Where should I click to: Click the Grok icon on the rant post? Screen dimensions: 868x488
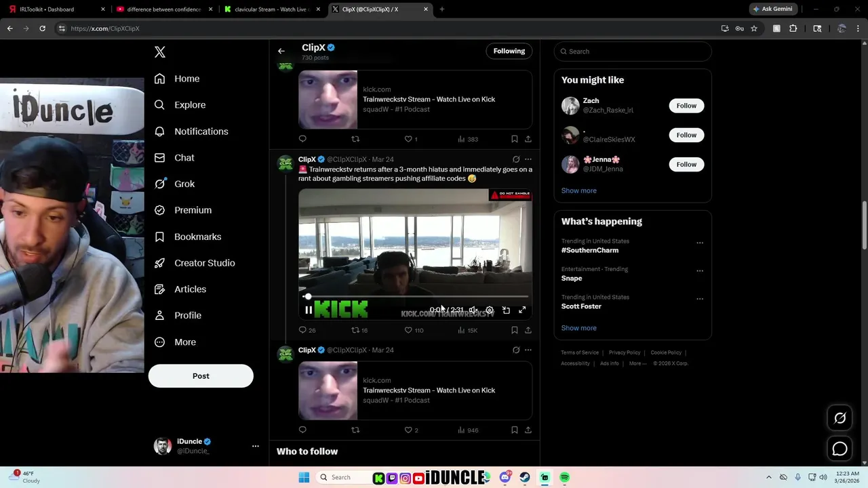(x=516, y=159)
